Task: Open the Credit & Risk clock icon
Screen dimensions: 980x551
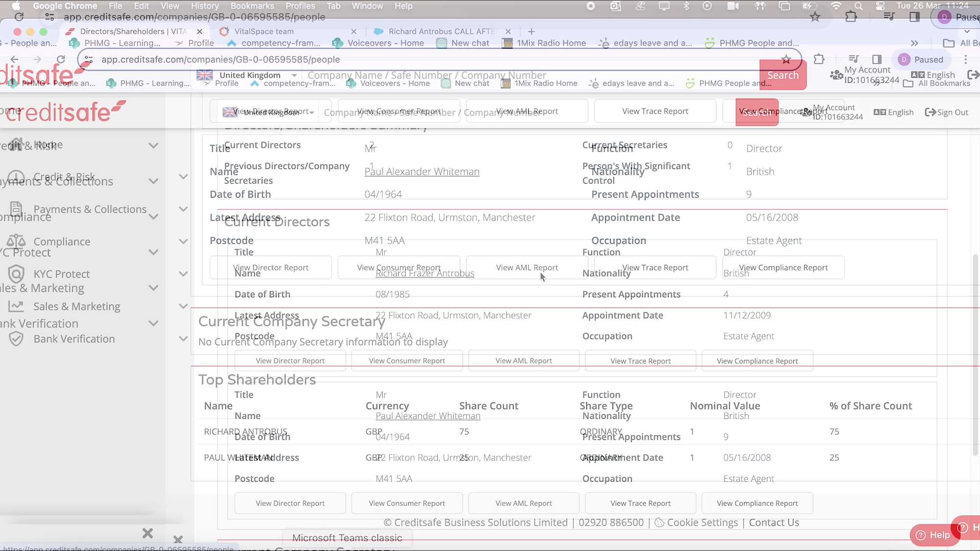Action: (x=16, y=177)
